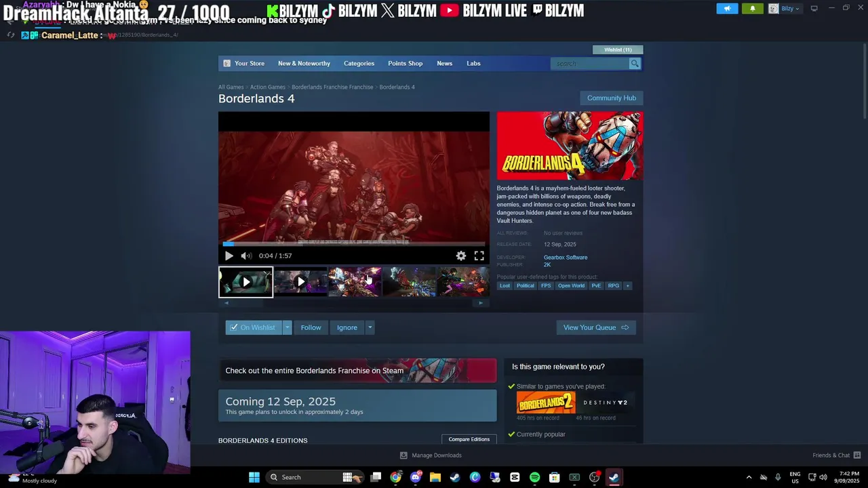Open trailer video settings gear

tap(461, 256)
